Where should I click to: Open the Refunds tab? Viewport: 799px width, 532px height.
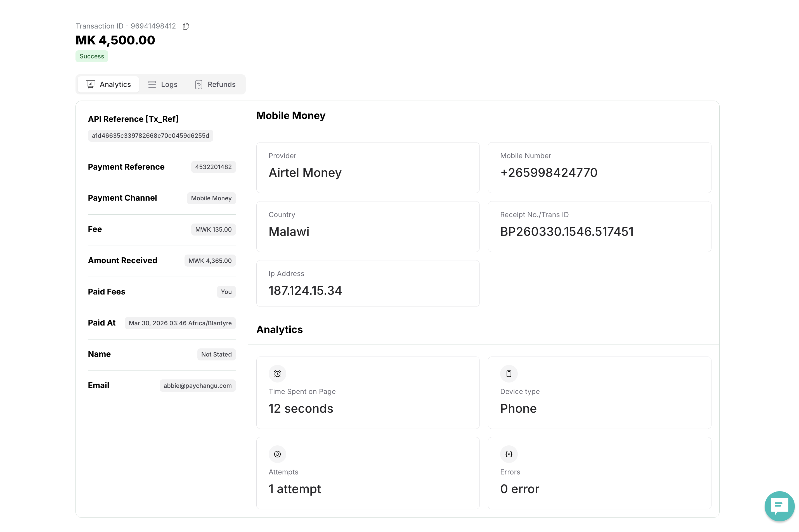215,84
